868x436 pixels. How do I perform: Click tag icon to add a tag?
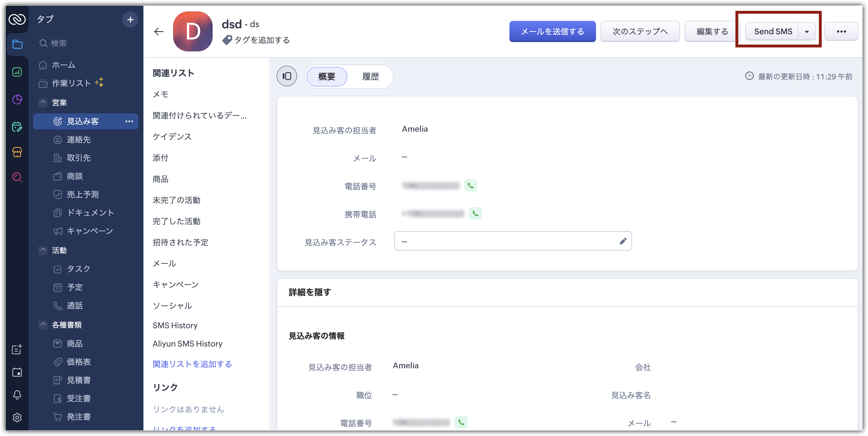point(227,40)
